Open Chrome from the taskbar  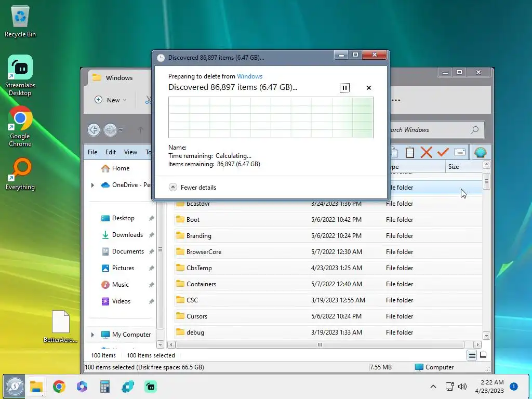click(x=59, y=387)
